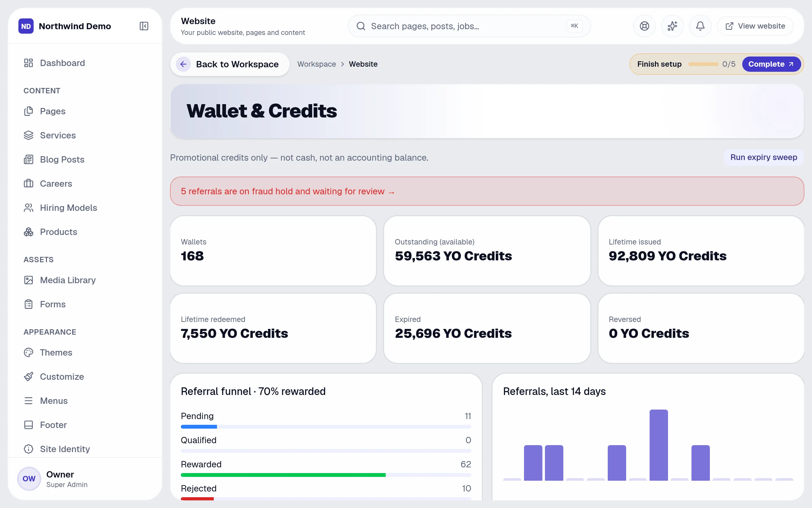Open Forms in sidebar
This screenshot has height=508, width=812.
coord(85,304)
